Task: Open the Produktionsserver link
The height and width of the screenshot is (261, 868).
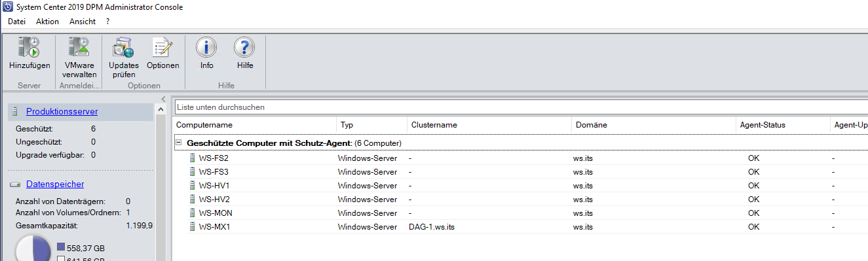Action: point(62,112)
